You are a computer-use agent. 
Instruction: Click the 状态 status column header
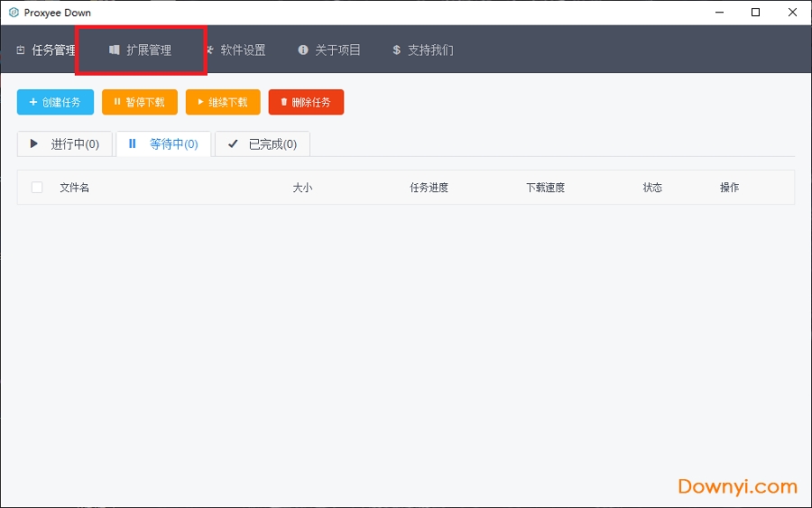[x=652, y=188]
